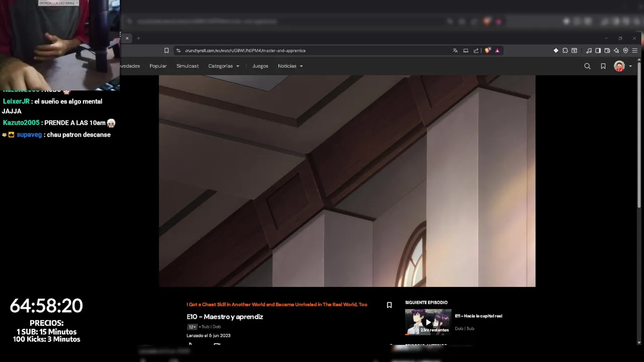Close the browser window

(x=634, y=38)
